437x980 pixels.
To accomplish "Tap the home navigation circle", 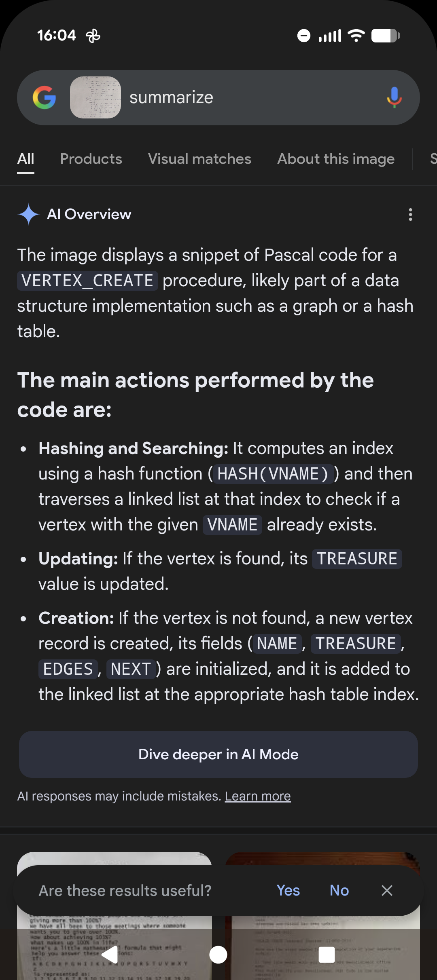I will tap(218, 955).
